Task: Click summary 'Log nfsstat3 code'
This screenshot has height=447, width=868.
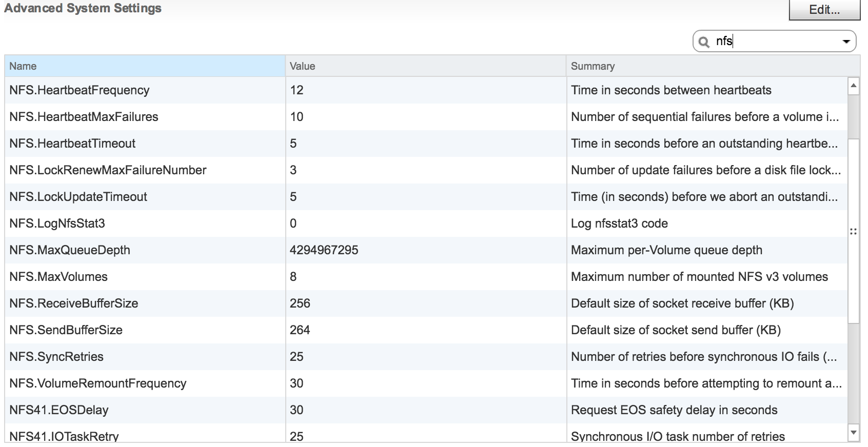Action: pos(619,223)
